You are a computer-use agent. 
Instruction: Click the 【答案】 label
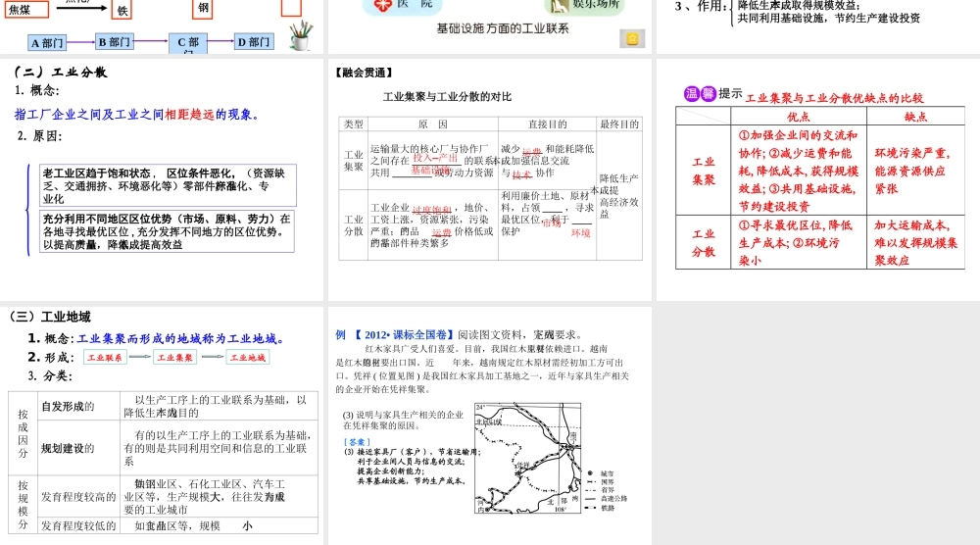pyautogui.click(x=357, y=442)
